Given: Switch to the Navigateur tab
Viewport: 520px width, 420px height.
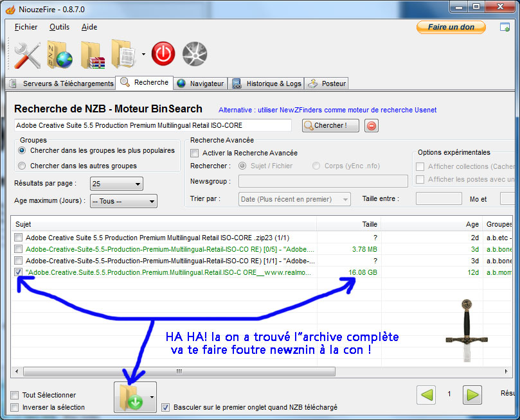Looking at the screenshot, I should coord(201,83).
